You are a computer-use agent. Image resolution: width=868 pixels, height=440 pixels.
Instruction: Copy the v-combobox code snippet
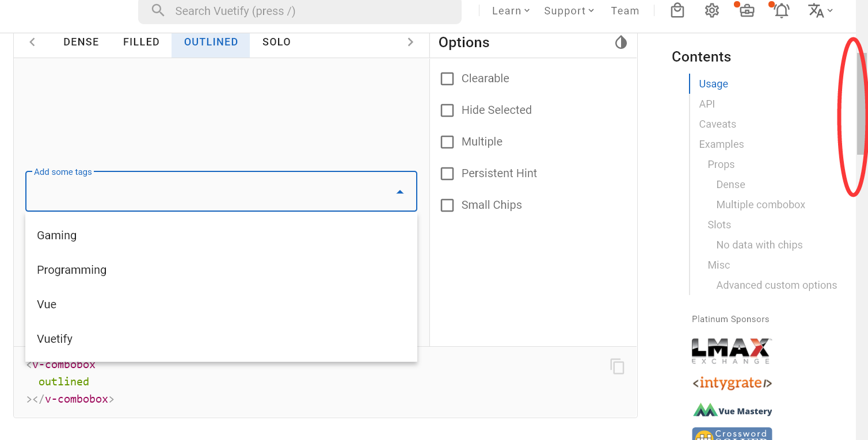[616, 366]
